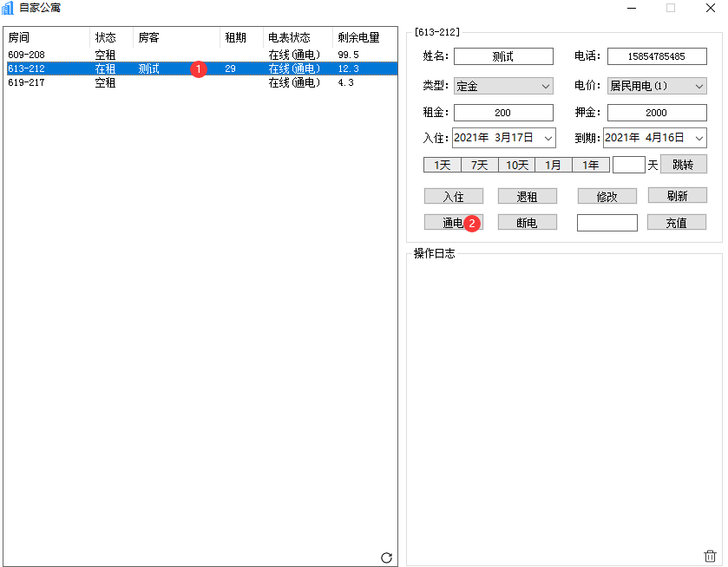The height and width of the screenshot is (567, 728).
Task: Open the 电价 dropdown showing 居民用电(1)
Action: [x=657, y=86]
